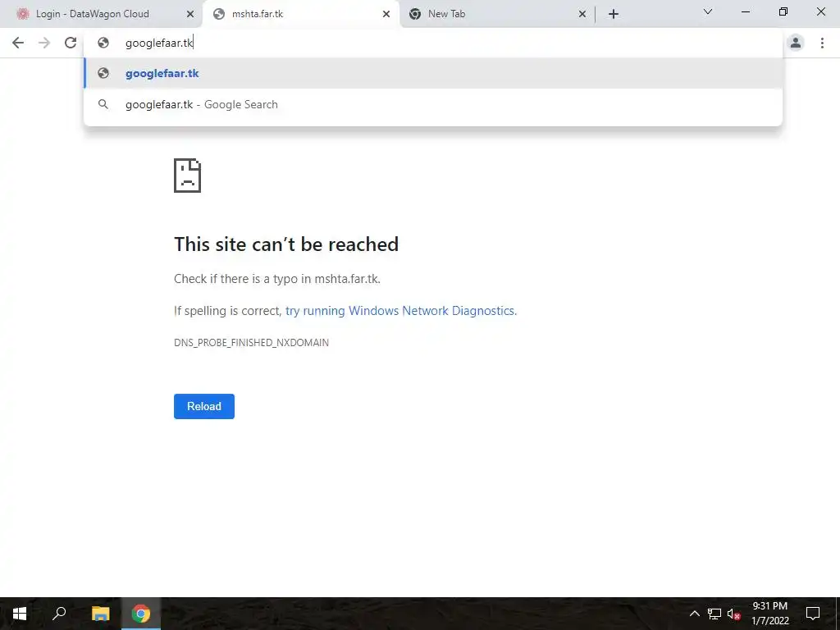The width and height of the screenshot is (840, 630).
Task: Open Chrome's three-dot menu
Action: pos(822,43)
